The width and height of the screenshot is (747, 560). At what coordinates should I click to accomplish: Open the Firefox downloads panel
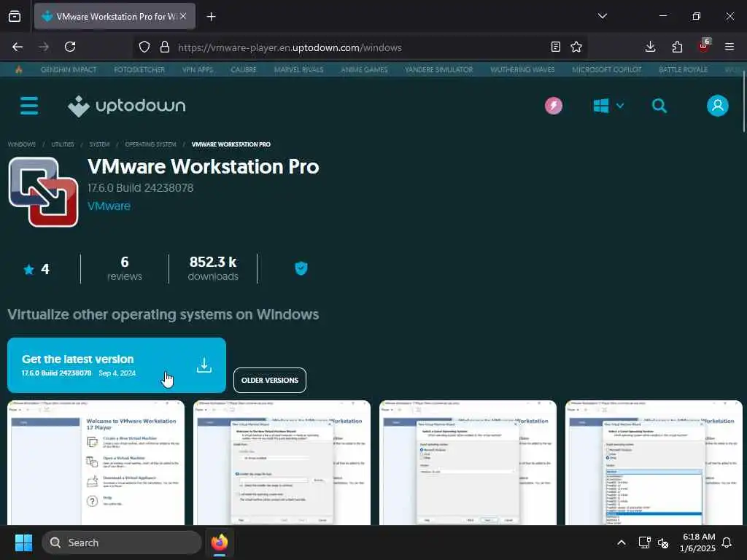(x=650, y=47)
